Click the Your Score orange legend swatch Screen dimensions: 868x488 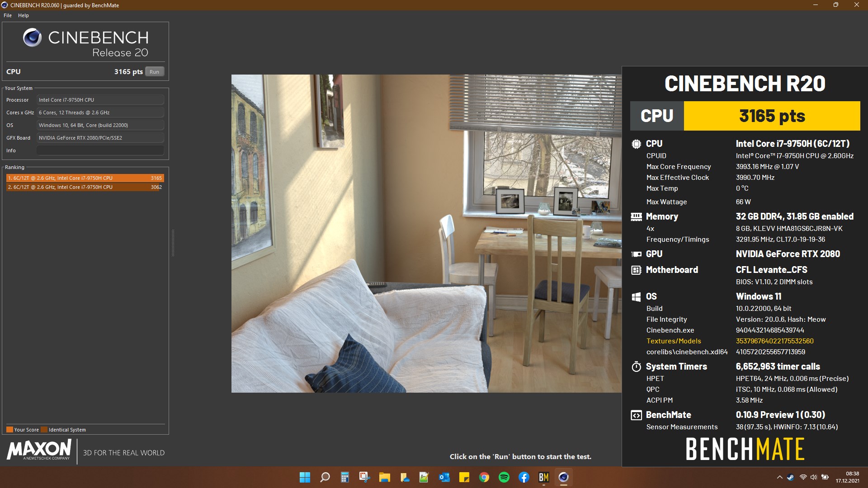(9, 430)
